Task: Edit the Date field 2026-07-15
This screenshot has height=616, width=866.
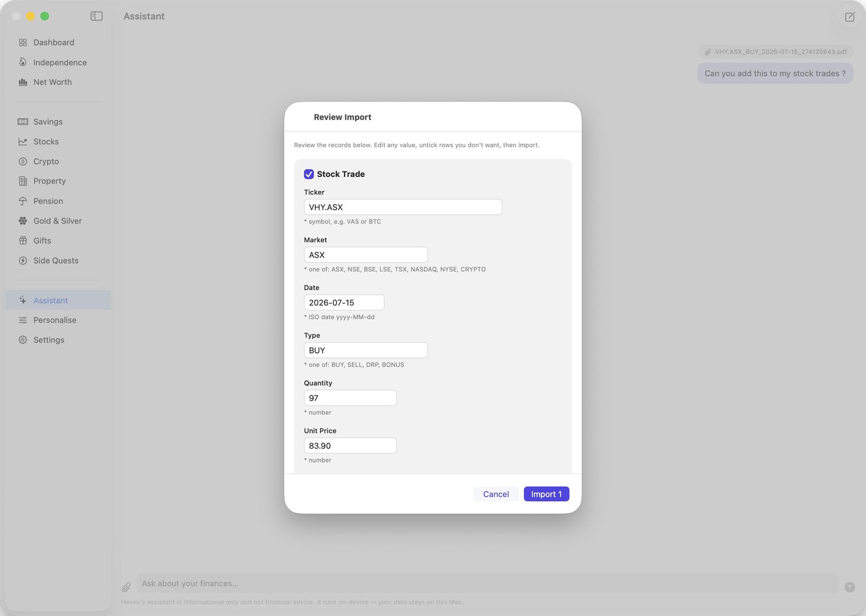Action: pos(344,302)
